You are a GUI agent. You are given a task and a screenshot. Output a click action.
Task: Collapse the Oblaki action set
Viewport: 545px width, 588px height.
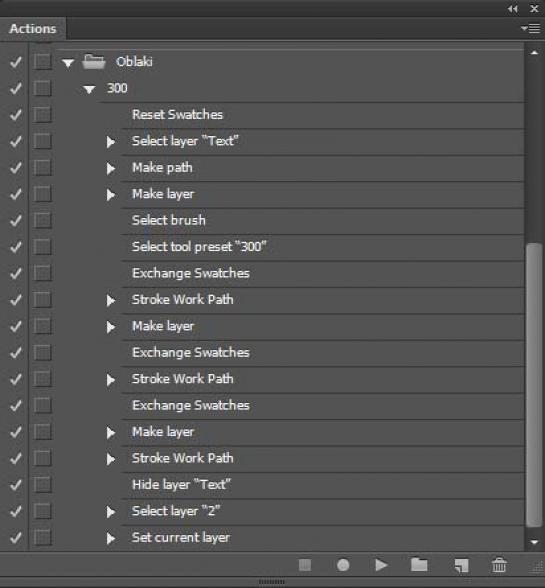[x=68, y=63]
